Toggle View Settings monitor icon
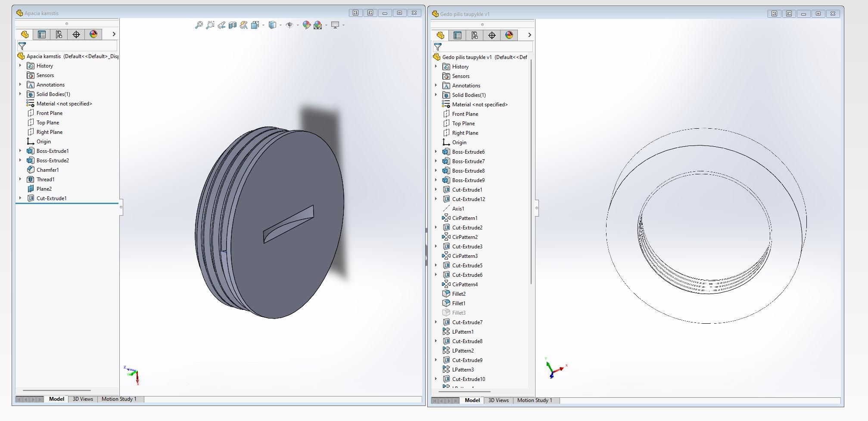868x421 pixels. click(x=336, y=25)
